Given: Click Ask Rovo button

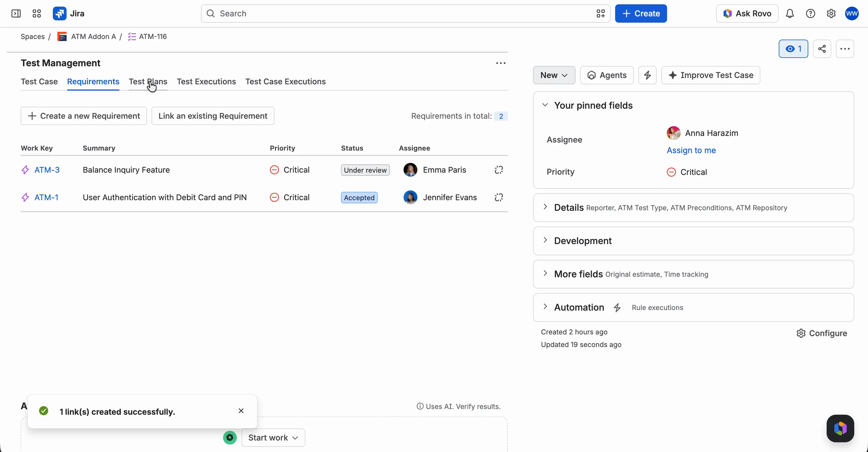Looking at the screenshot, I should [747, 13].
